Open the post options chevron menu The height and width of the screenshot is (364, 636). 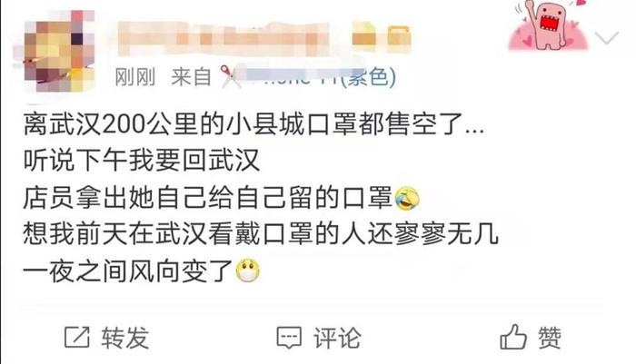pos(607,38)
